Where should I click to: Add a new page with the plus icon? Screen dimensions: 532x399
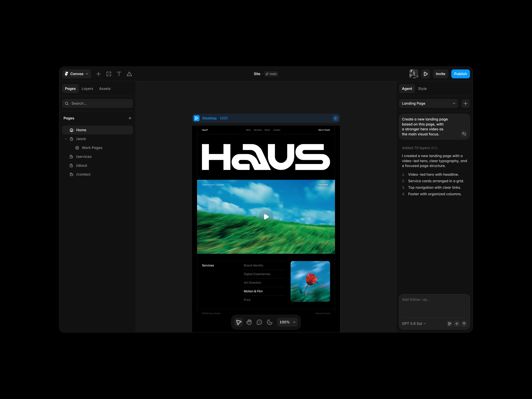[130, 118]
